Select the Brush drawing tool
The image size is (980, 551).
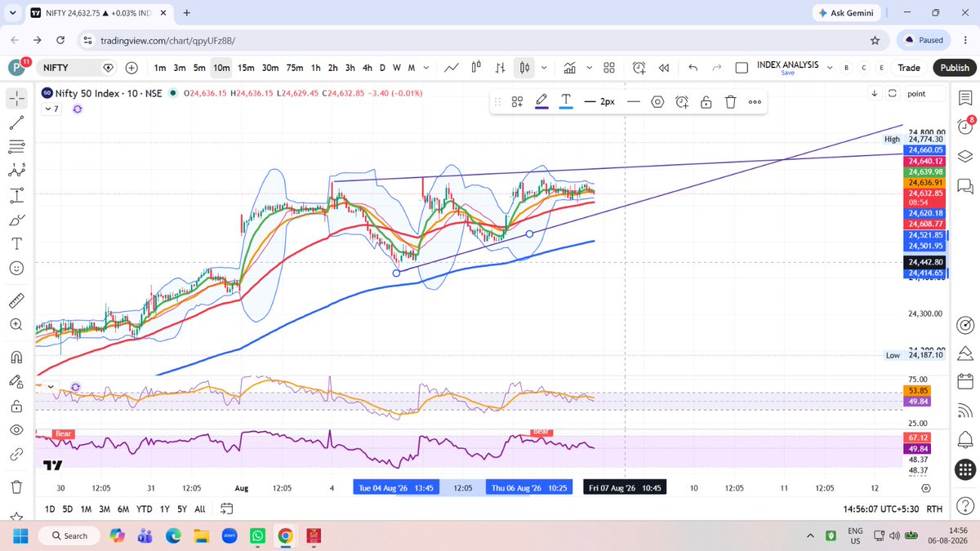click(x=17, y=220)
